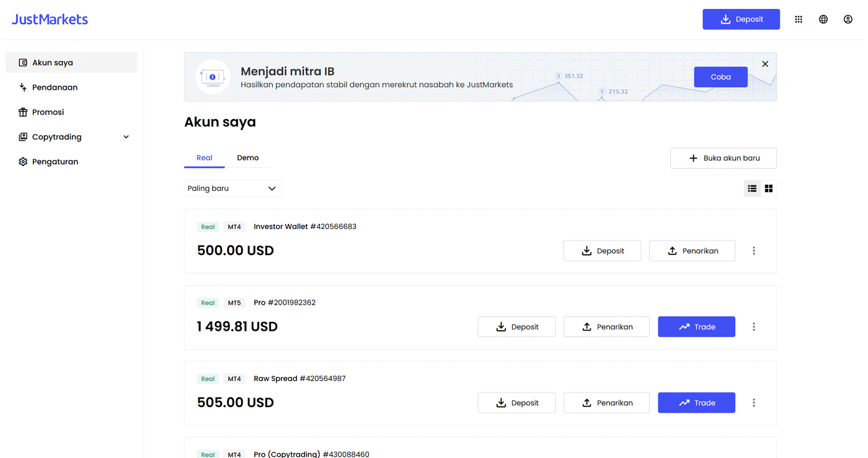This screenshot has width=868, height=458.
Task: Click the Pro (Copytrading) #430088460 title
Action: click(x=312, y=454)
